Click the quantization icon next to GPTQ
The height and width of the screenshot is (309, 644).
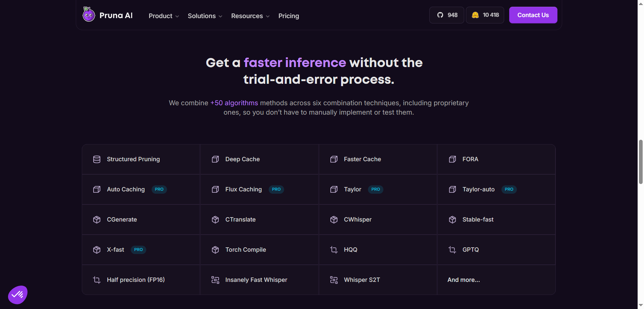point(452,250)
